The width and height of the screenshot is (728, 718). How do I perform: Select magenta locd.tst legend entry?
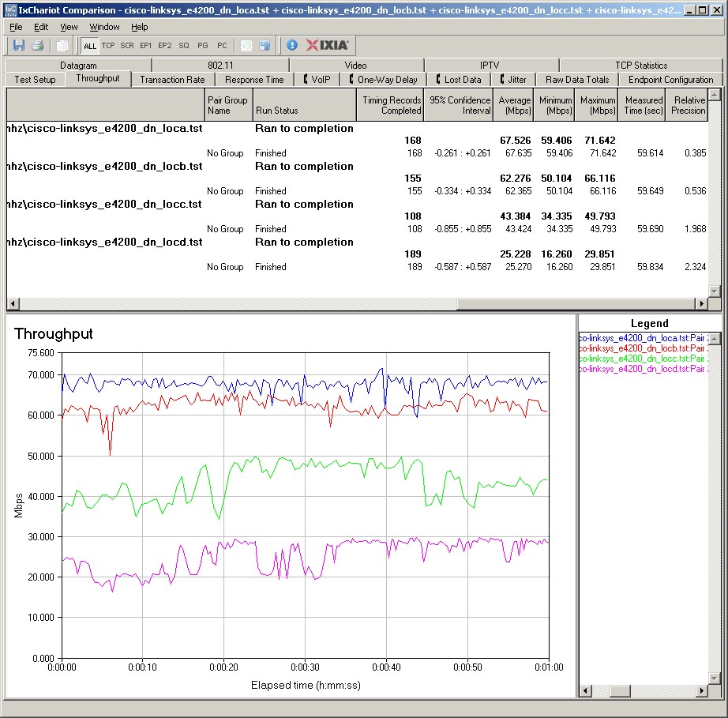pyautogui.click(x=643, y=369)
